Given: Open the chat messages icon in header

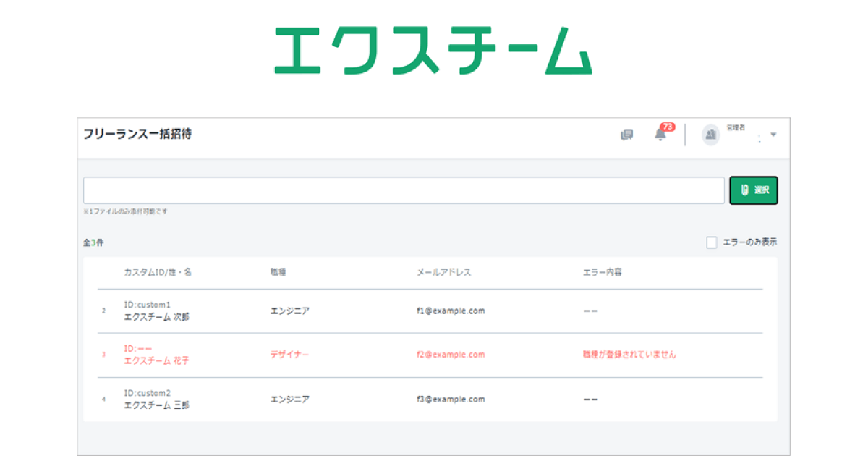Looking at the screenshot, I should [x=626, y=135].
